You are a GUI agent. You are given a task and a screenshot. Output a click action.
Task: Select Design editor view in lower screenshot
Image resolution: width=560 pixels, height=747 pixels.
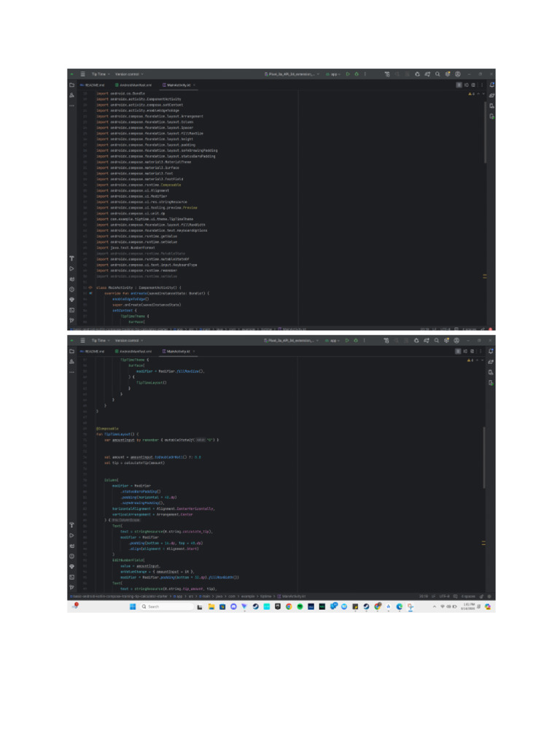click(x=472, y=351)
